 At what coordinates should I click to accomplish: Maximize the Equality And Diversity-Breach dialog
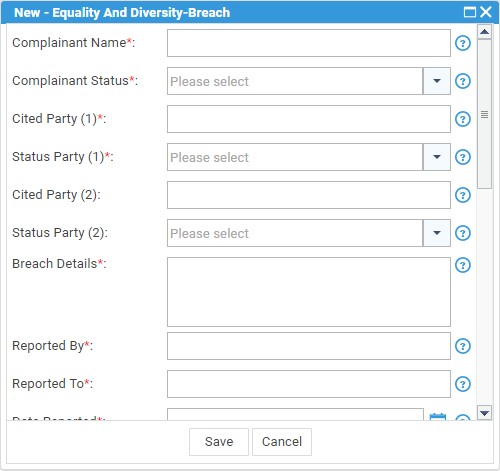[x=470, y=12]
